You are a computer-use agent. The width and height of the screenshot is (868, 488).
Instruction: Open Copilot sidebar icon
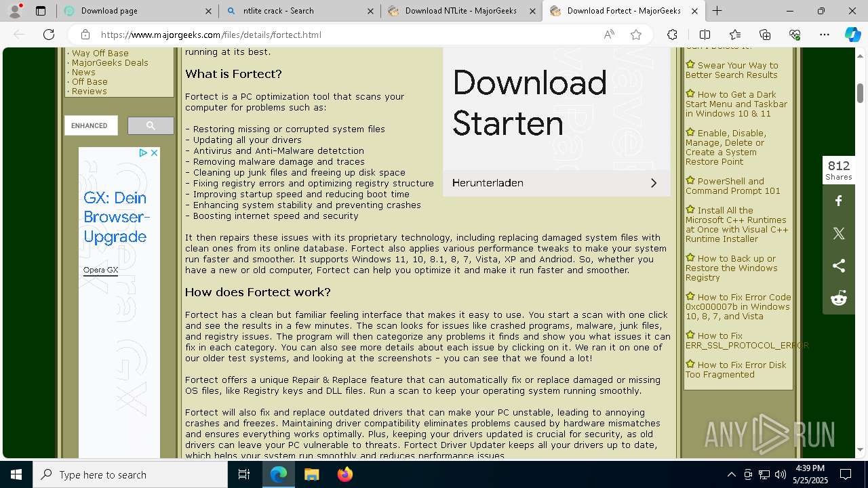click(x=852, y=35)
